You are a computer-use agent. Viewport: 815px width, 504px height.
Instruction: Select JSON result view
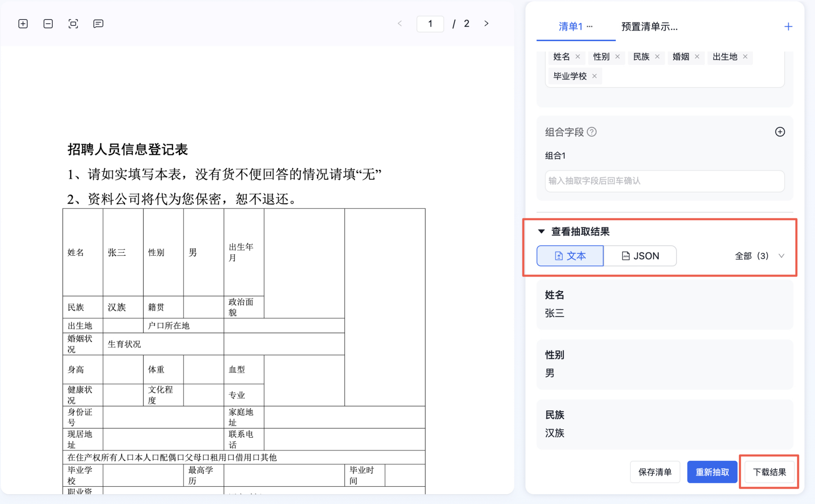640,256
